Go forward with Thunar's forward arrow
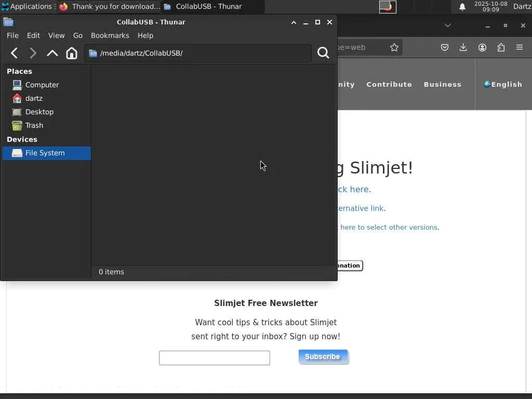532x399 pixels. (x=33, y=54)
